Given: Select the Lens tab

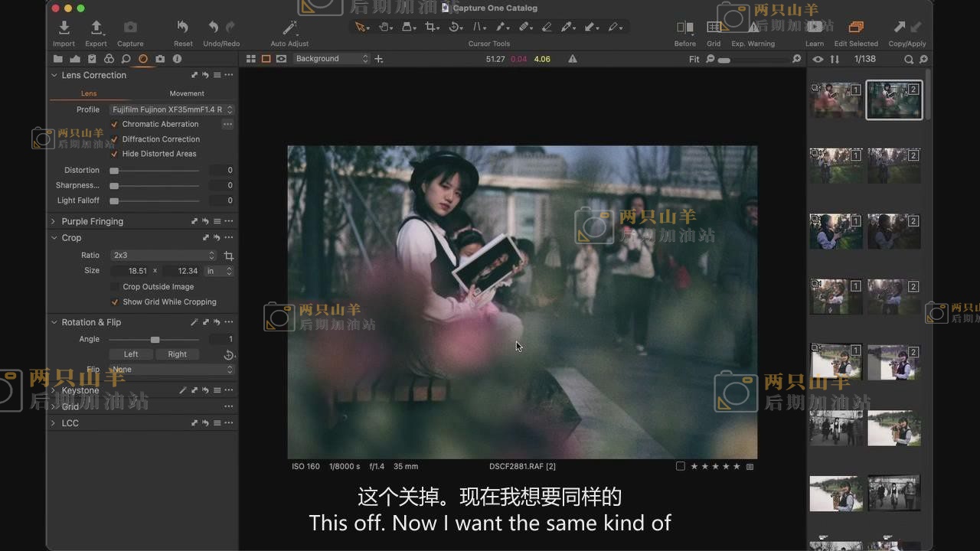Looking at the screenshot, I should (89, 93).
